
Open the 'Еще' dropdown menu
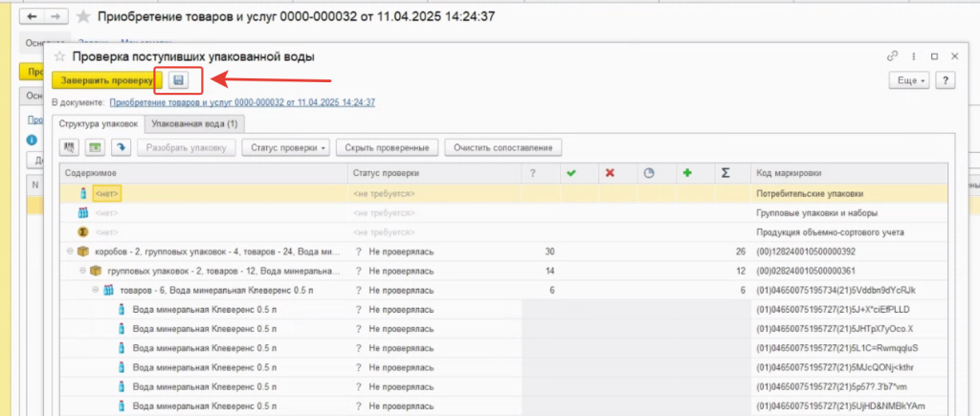tap(909, 81)
